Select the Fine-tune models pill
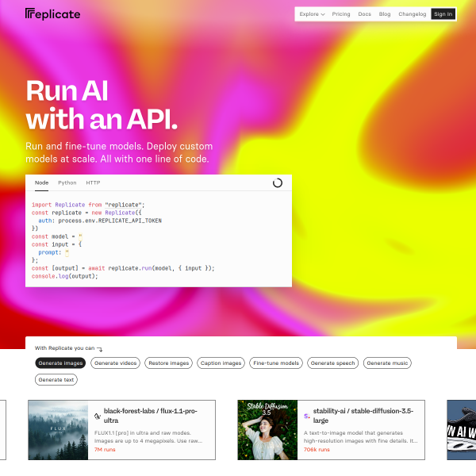 point(276,363)
